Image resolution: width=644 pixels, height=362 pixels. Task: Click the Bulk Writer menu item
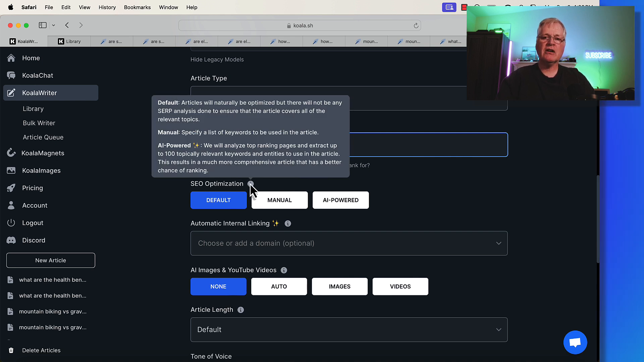[x=39, y=123]
